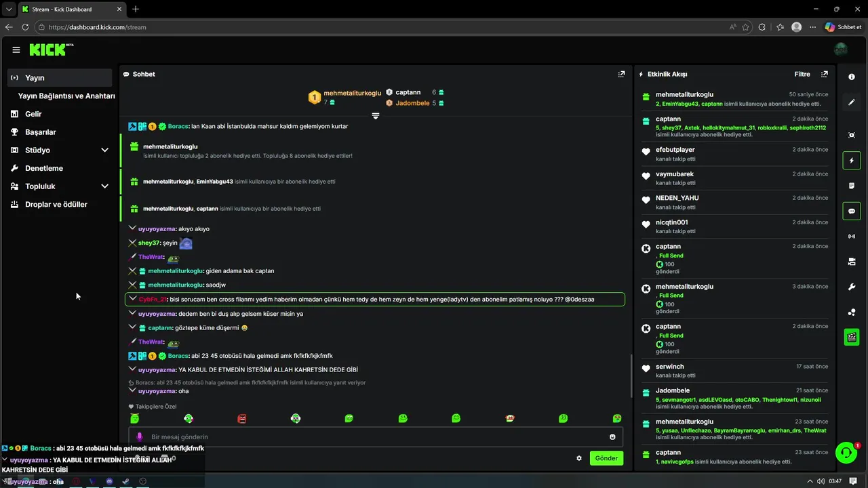868x488 pixels.
Task: Select Yayın in the sidebar
Action: 60,77
